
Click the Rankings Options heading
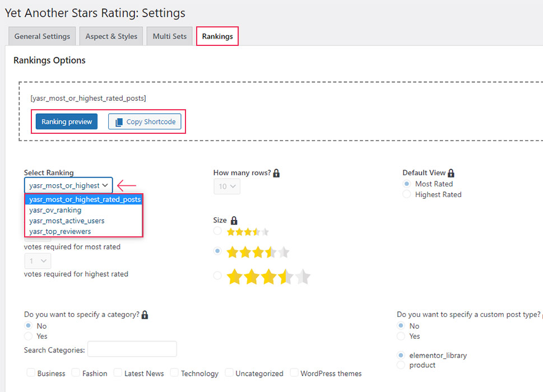coord(49,60)
